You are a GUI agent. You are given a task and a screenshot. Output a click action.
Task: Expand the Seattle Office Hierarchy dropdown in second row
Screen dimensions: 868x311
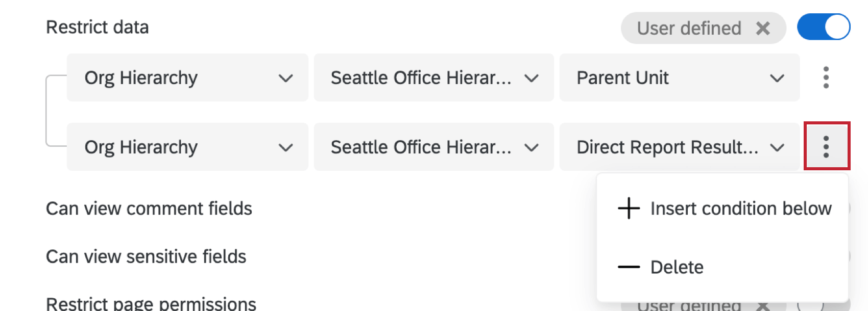pyautogui.click(x=433, y=147)
